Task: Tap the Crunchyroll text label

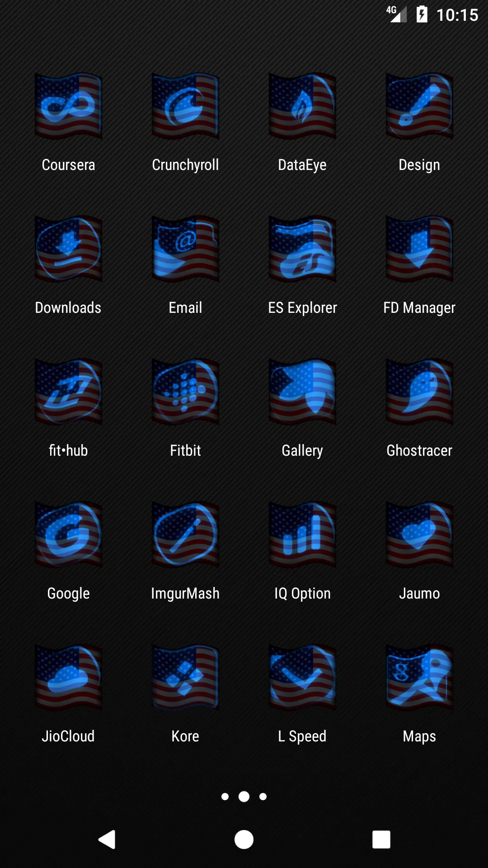Action: (x=185, y=165)
